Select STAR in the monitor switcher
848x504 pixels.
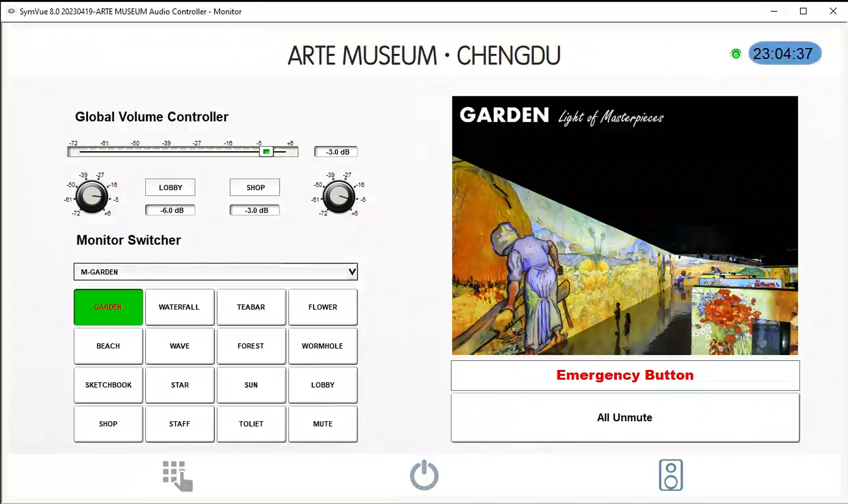tap(179, 385)
